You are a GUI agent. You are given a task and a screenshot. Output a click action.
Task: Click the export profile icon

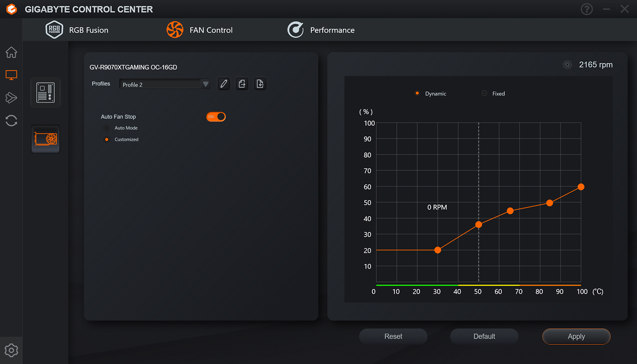pyautogui.click(x=242, y=84)
